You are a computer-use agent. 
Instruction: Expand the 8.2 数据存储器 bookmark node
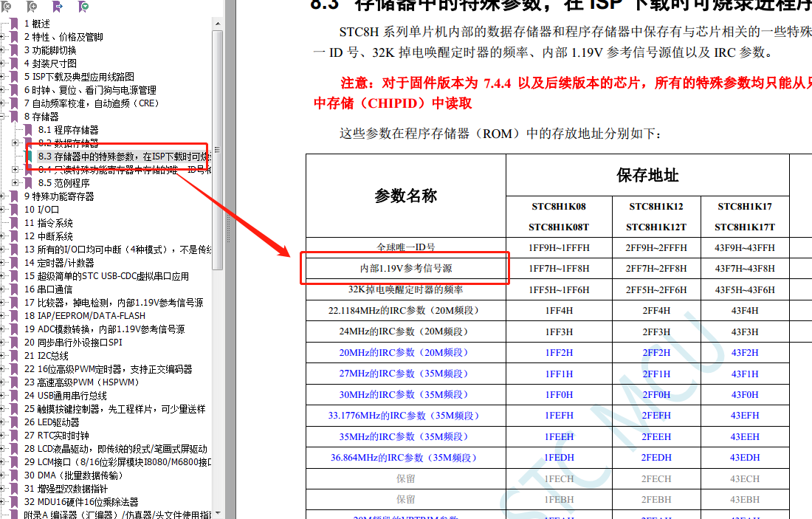tap(16, 143)
